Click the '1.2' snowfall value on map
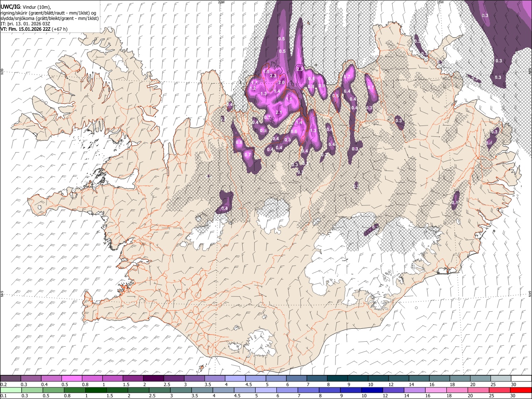Screen dimensions: 532x399 pos(252,88)
